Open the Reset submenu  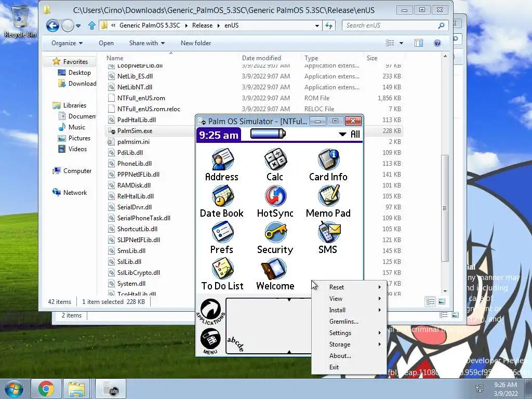point(349,287)
